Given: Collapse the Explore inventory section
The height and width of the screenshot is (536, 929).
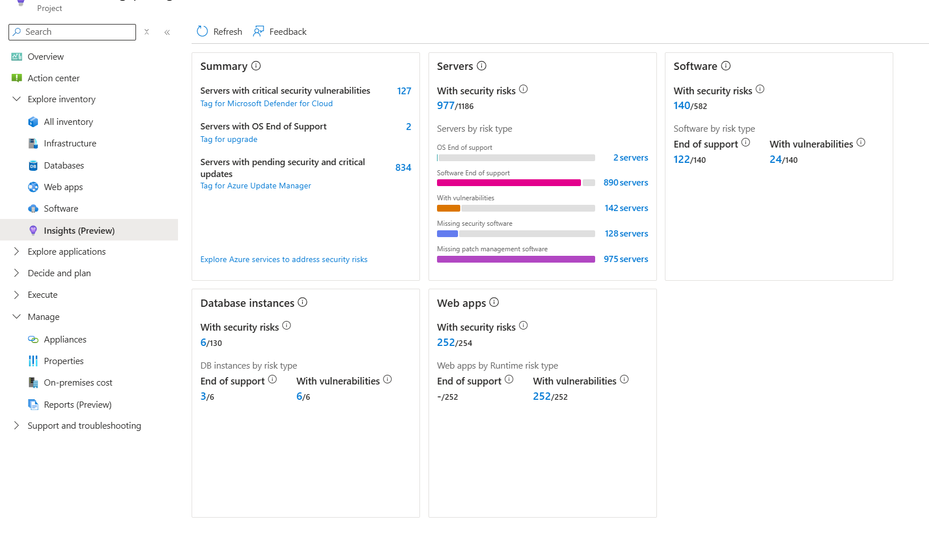Looking at the screenshot, I should (x=16, y=99).
